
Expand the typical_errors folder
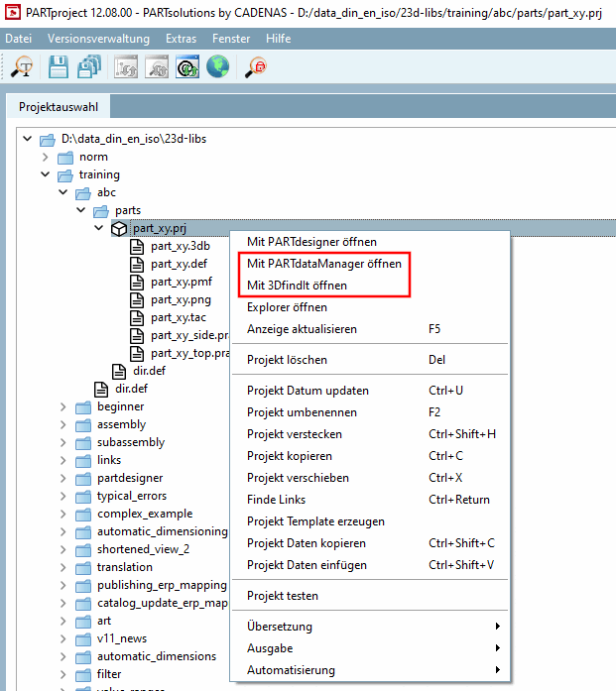pyautogui.click(x=63, y=497)
